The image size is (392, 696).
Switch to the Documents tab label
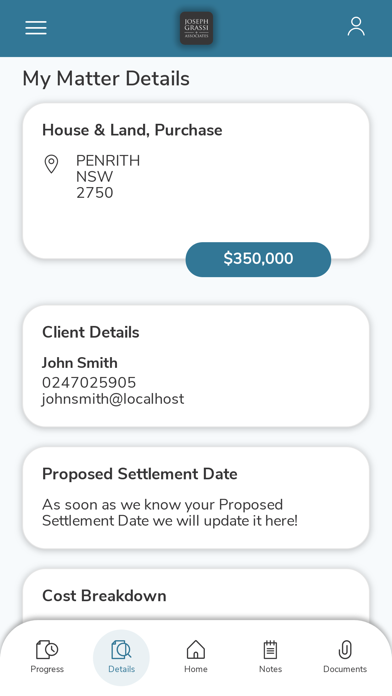click(345, 669)
